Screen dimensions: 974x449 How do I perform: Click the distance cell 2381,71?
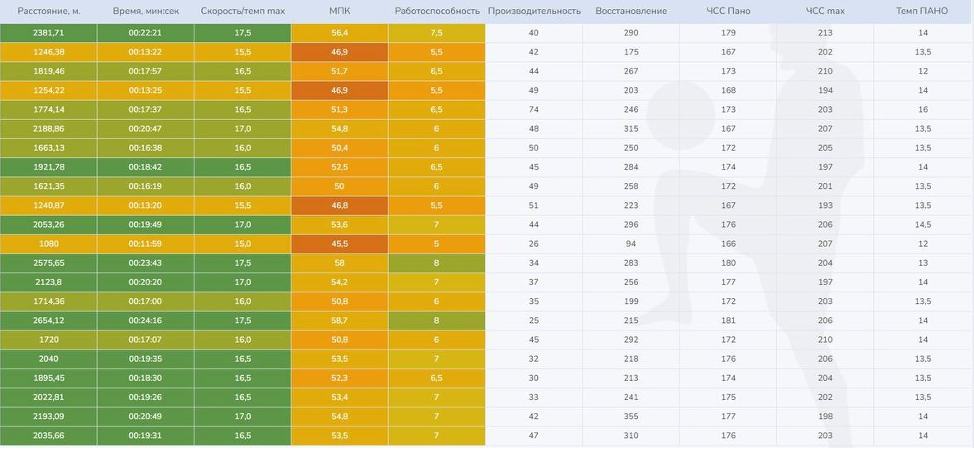point(48,32)
